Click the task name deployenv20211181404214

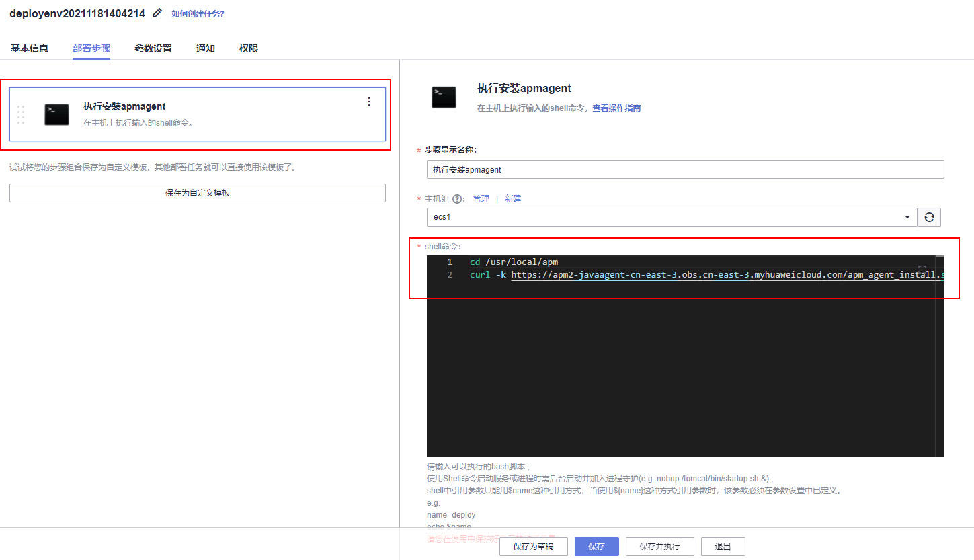pos(77,13)
